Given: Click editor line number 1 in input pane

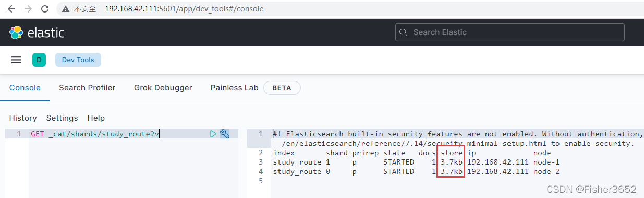Looking at the screenshot, I should (19, 134).
